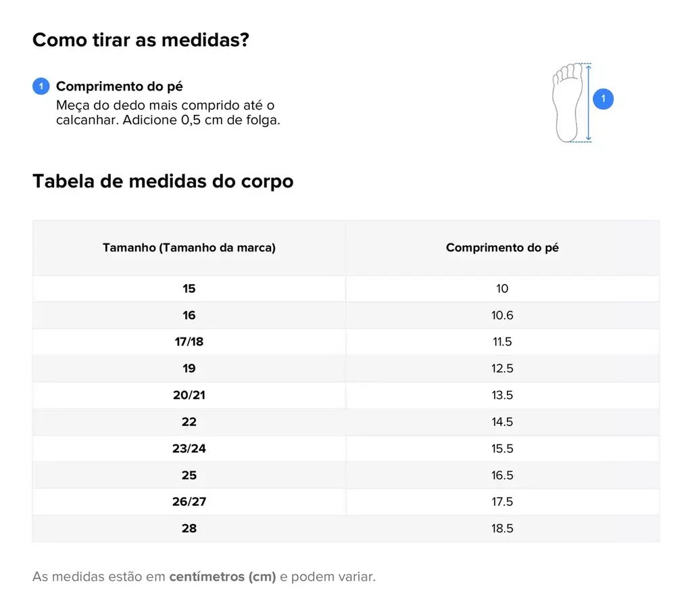Viewport: 692px width, 616px height.
Task: Click the size 22 cell
Action: tap(189, 422)
